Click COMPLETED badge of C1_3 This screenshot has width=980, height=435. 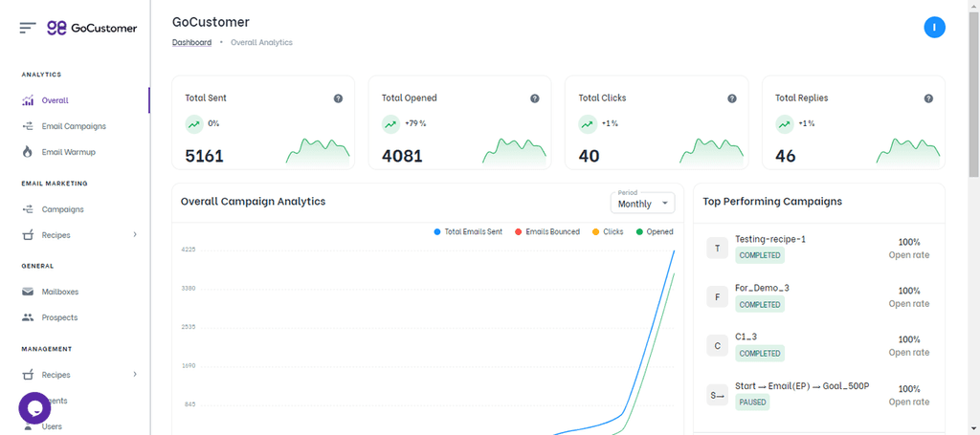pos(760,353)
